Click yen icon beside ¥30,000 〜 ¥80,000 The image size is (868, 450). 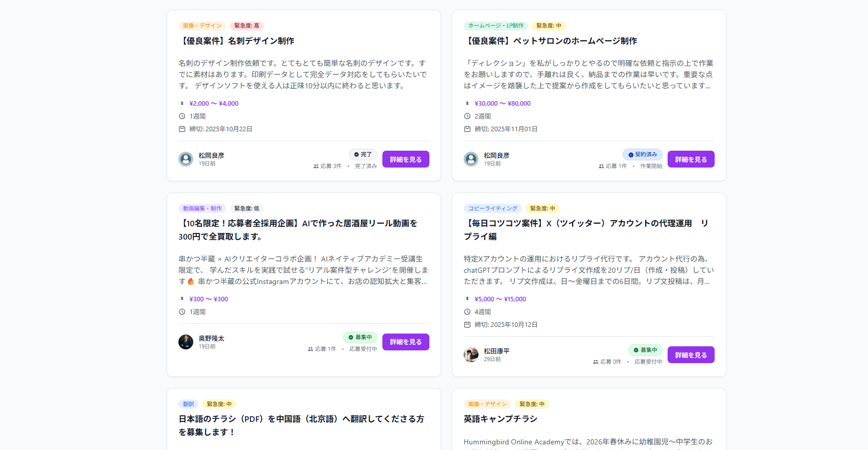coord(467,103)
